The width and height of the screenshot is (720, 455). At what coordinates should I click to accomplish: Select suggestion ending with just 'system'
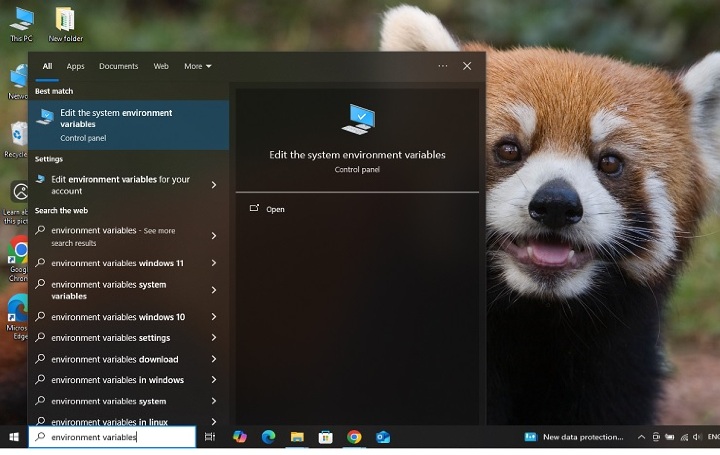click(x=109, y=401)
